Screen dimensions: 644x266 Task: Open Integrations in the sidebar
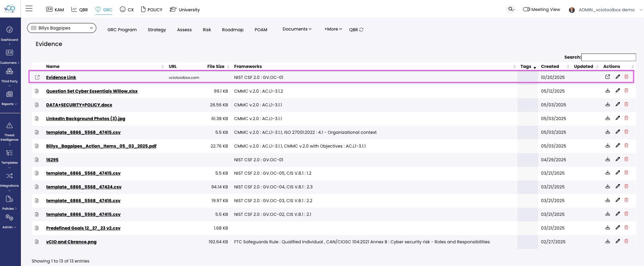[x=10, y=181]
